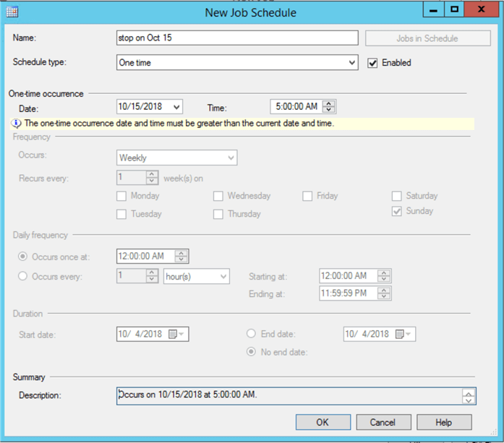The image size is (504, 443).
Task: Click the info icon beside one-time occurrence note
Action: (x=17, y=124)
